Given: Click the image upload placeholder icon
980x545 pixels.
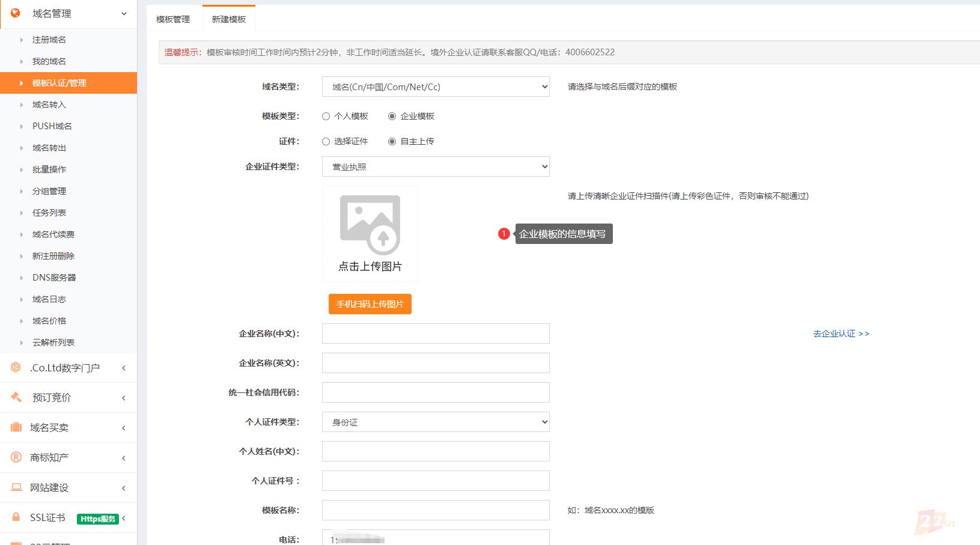Looking at the screenshot, I should (370, 225).
